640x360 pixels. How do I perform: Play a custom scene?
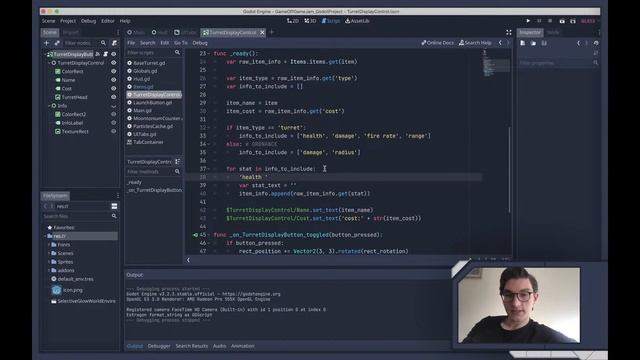tap(573, 21)
